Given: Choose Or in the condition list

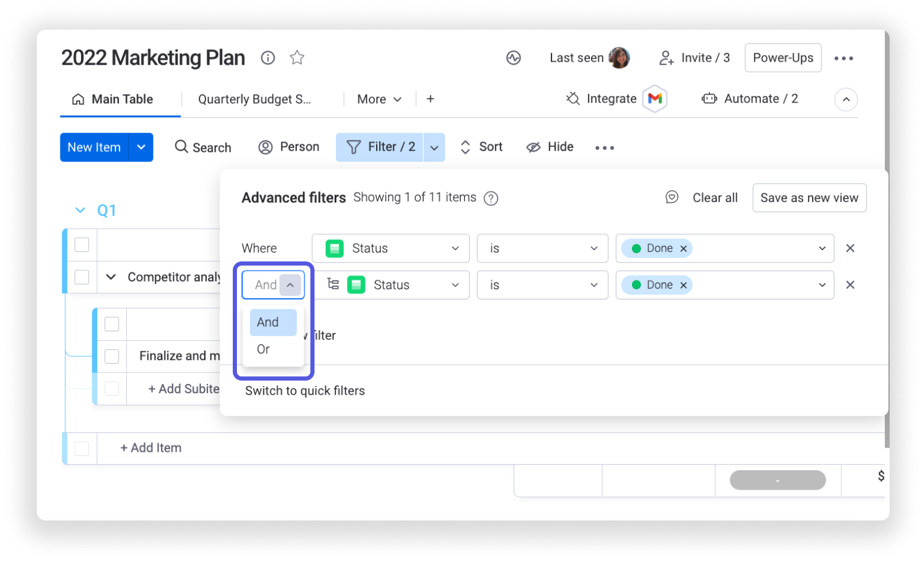Looking at the screenshot, I should coord(264,349).
